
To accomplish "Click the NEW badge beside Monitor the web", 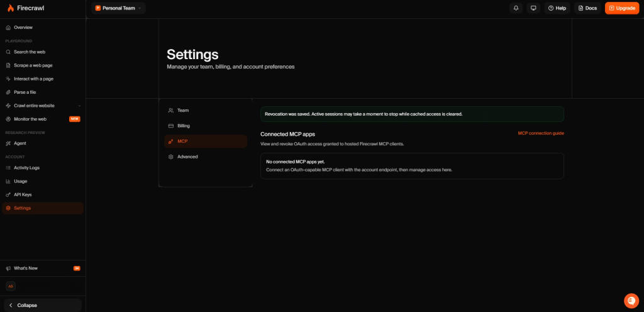I will coord(75,119).
